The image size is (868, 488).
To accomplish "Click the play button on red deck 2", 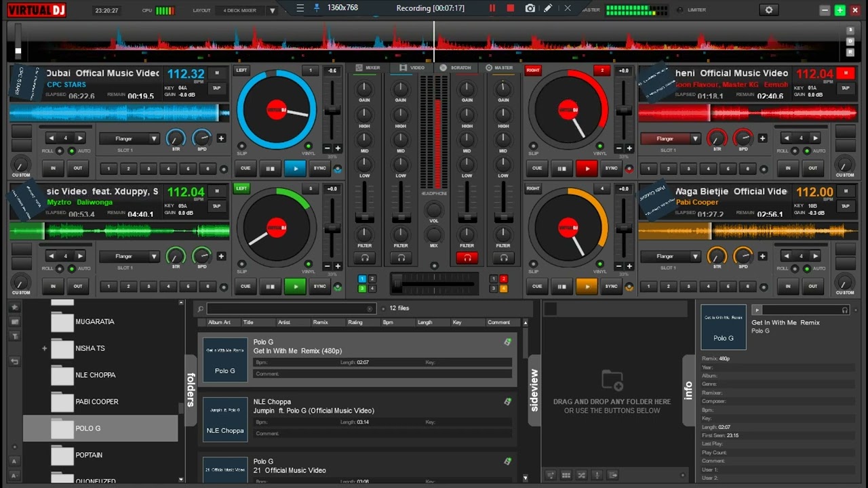I will click(x=587, y=168).
